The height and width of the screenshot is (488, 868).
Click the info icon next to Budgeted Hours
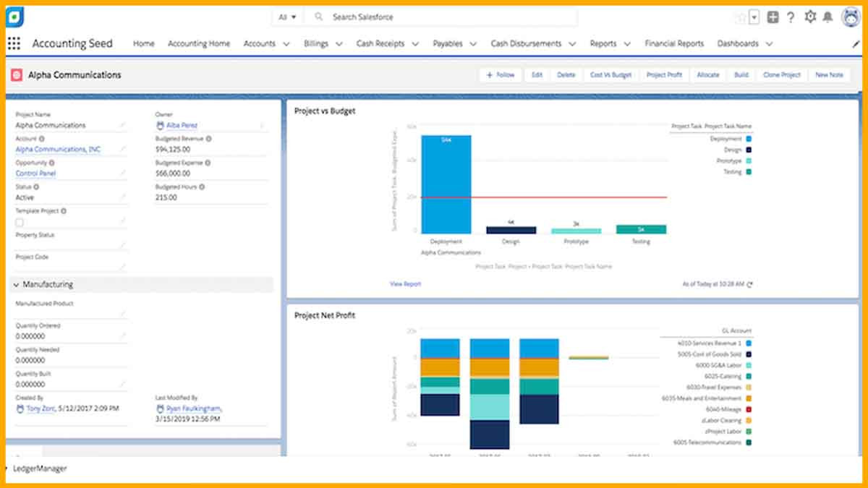pos(202,187)
